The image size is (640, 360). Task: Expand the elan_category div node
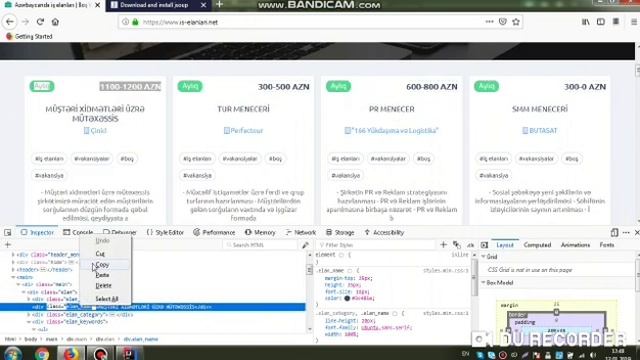[x=29, y=315]
